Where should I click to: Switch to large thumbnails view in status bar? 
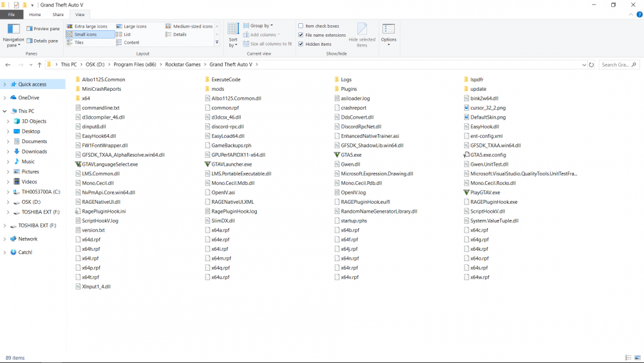click(638, 358)
